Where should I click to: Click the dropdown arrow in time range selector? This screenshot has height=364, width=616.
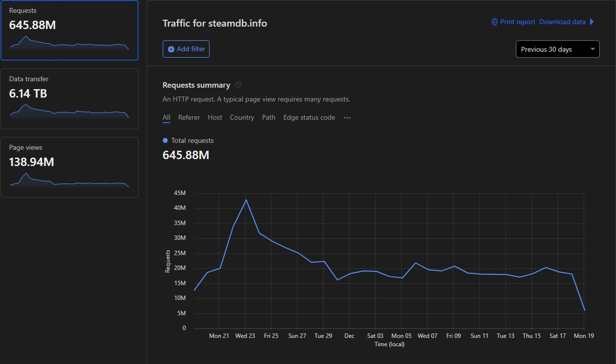592,49
